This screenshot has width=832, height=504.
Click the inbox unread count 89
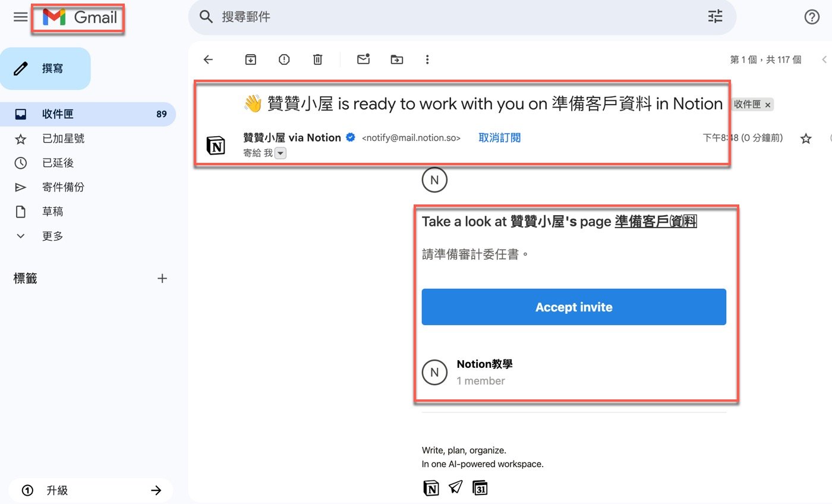click(x=162, y=114)
